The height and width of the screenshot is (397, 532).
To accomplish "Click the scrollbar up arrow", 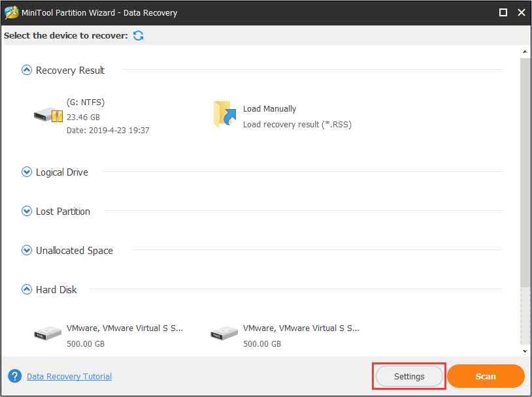I will (x=525, y=52).
